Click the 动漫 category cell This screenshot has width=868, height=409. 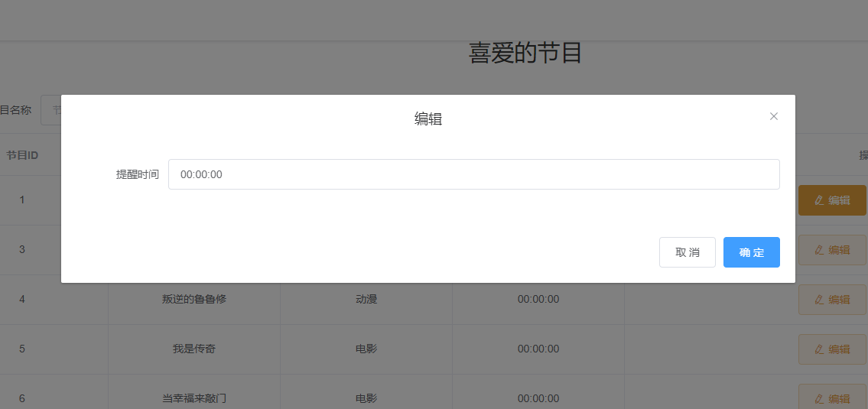(x=366, y=300)
